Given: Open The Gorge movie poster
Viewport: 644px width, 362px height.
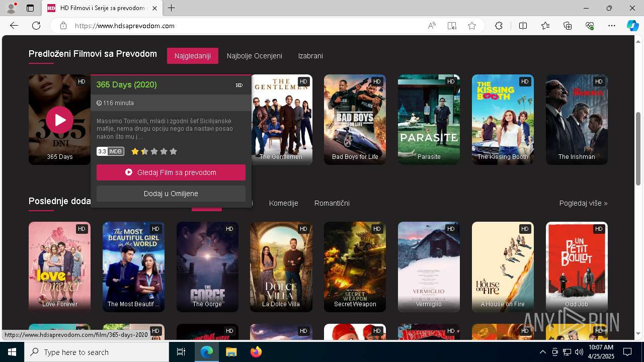Looking at the screenshot, I should (x=207, y=267).
